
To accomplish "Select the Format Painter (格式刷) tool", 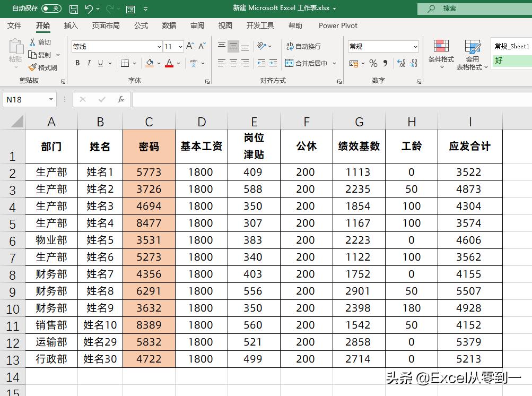I will pos(45,67).
